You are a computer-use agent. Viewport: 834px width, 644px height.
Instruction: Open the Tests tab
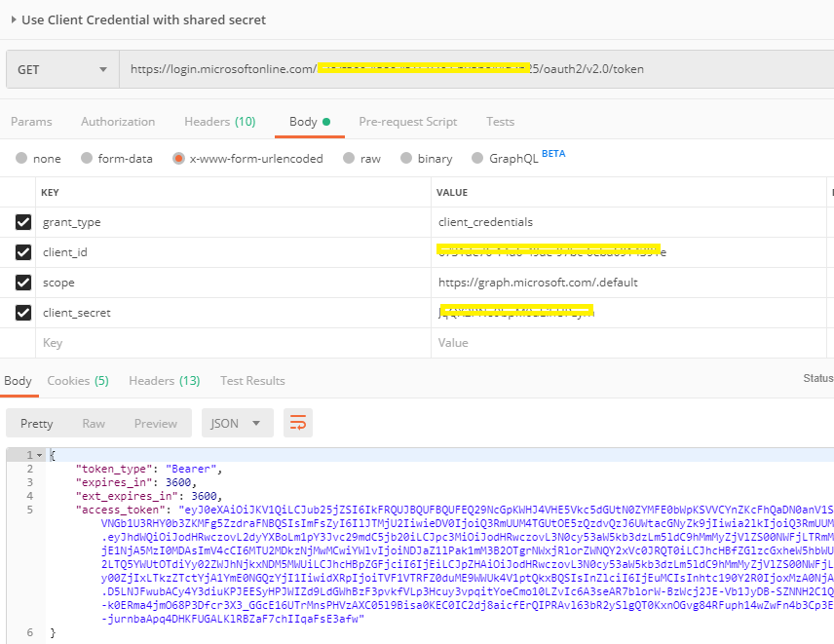(500, 122)
